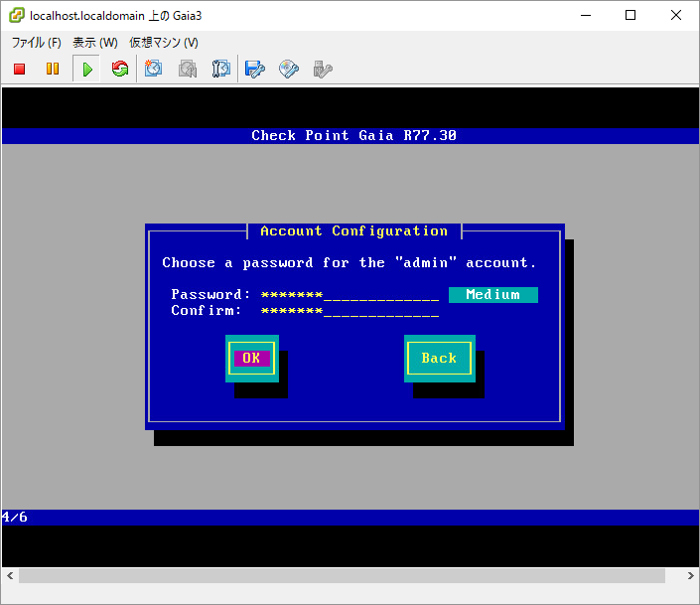The width and height of the screenshot is (700, 605).
Task: Open the snapshot manager icon
Action: tap(221, 69)
